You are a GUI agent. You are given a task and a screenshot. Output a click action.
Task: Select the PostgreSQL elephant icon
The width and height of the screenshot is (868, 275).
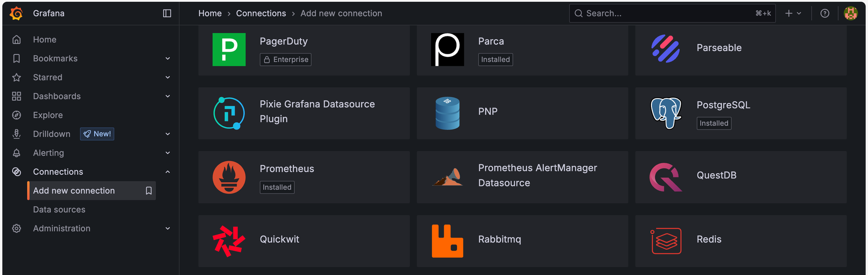666,113
